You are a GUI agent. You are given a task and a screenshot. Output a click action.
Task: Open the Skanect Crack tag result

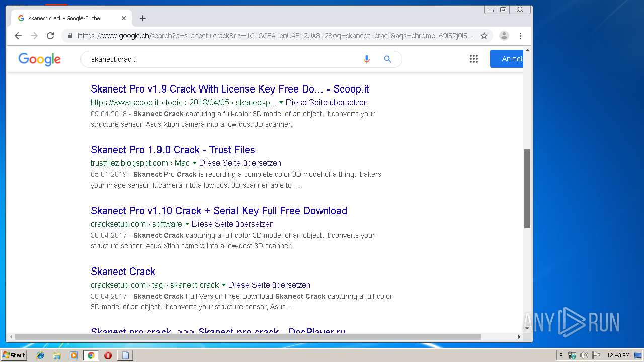point(123,271)
